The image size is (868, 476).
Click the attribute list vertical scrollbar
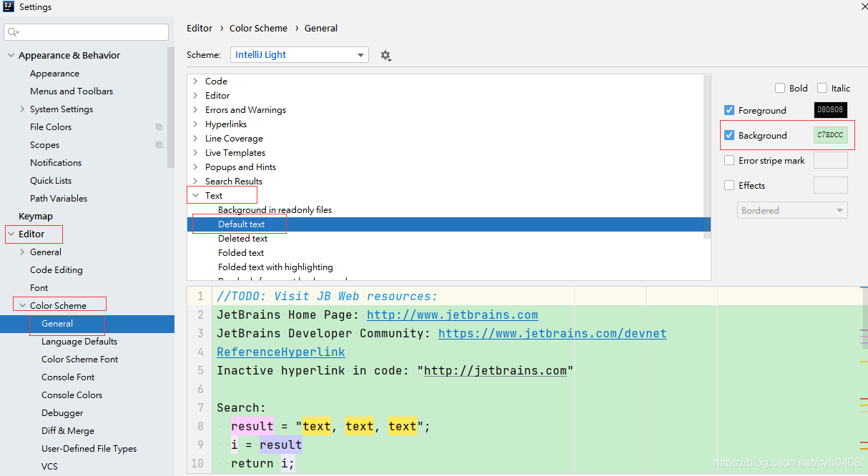click(708, 155)
